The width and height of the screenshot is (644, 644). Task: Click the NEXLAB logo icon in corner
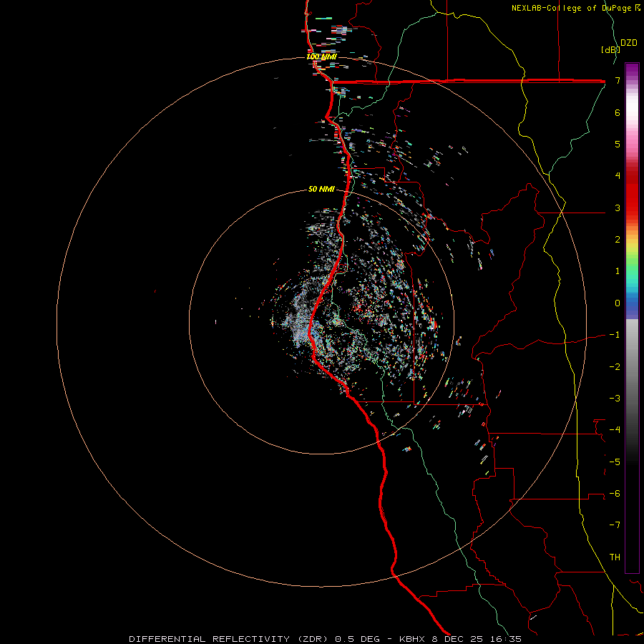(638, 8)
